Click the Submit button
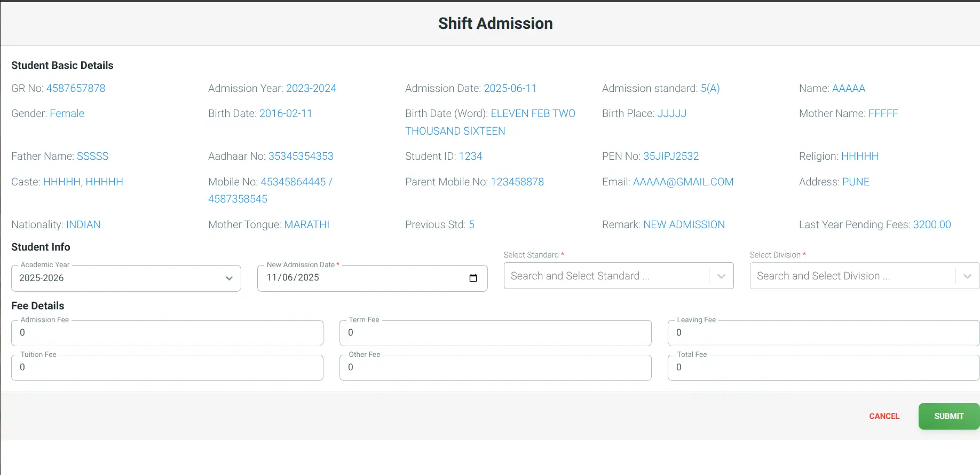 (x=949, y=416)
